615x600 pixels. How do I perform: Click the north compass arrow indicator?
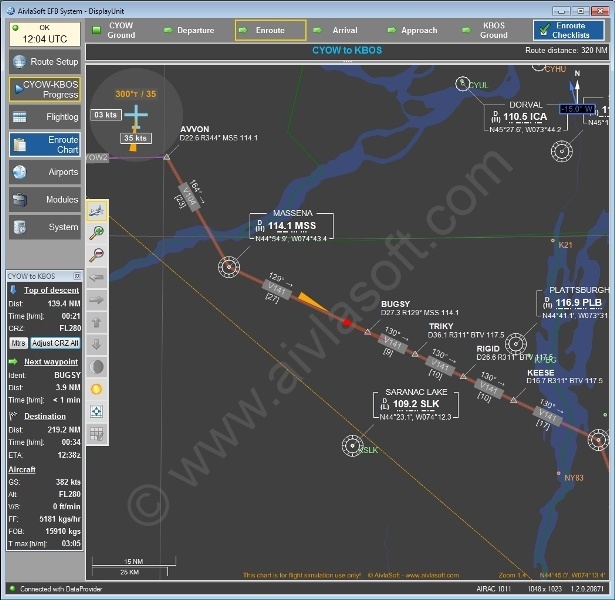coord(576,88)
